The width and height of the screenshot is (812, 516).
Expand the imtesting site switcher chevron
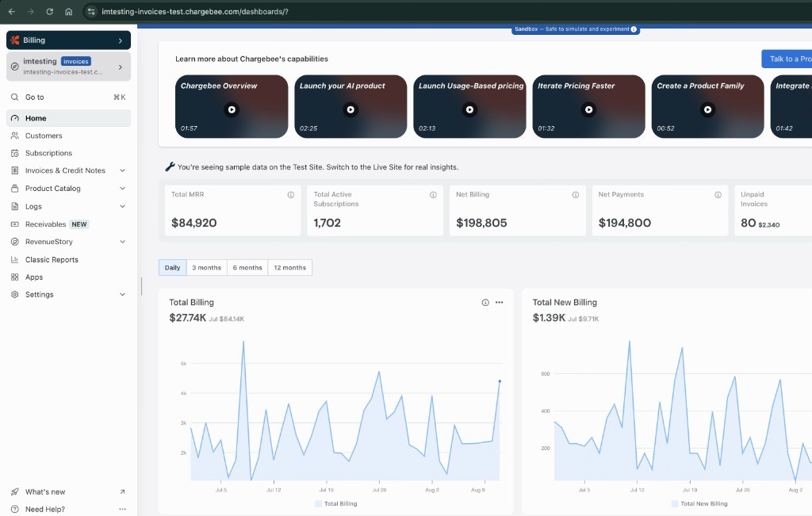(x=121, y=67)
